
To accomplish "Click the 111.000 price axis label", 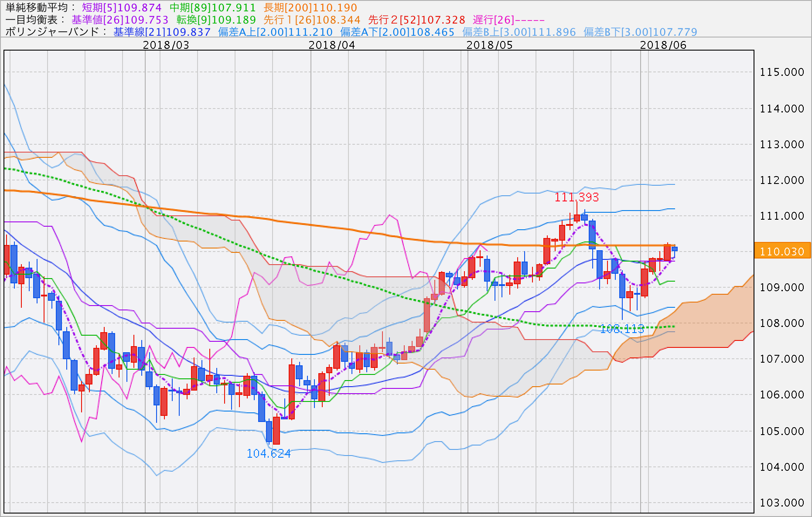I will pos(782,215).
